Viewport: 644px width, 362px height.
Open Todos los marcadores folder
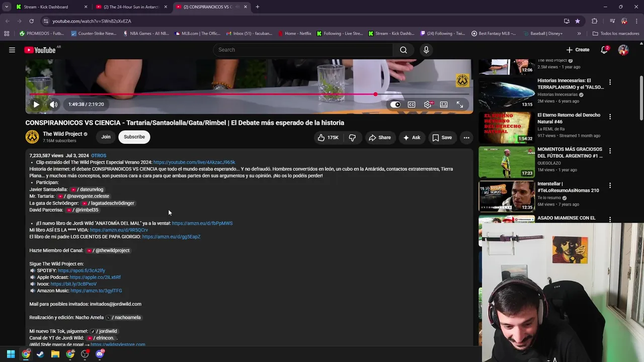(616, 34)
